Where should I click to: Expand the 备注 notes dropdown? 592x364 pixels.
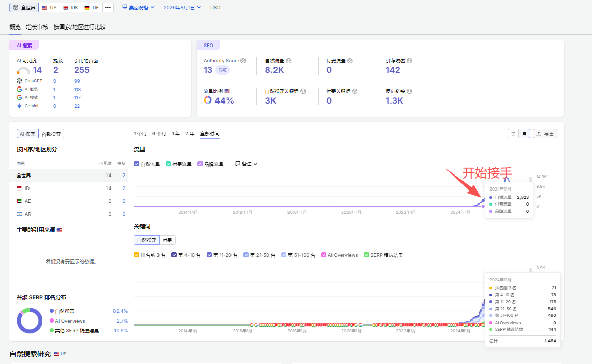246,164
